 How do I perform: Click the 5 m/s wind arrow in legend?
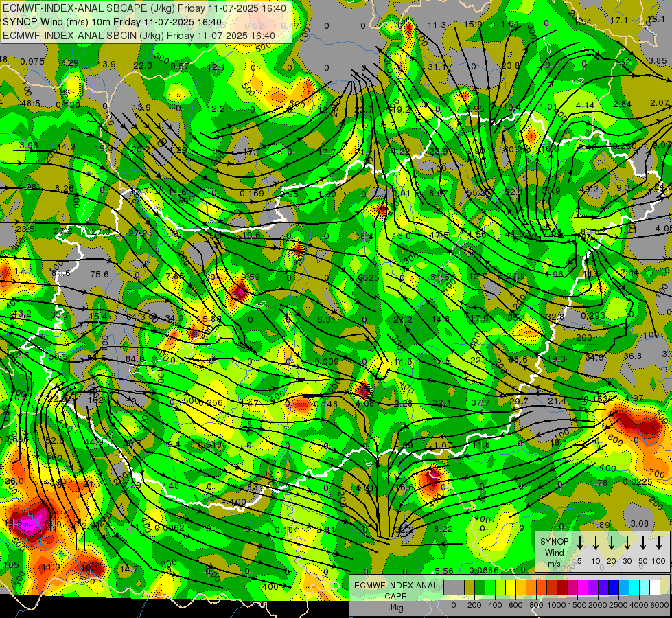pyautogui.click(x=579, y=542)
